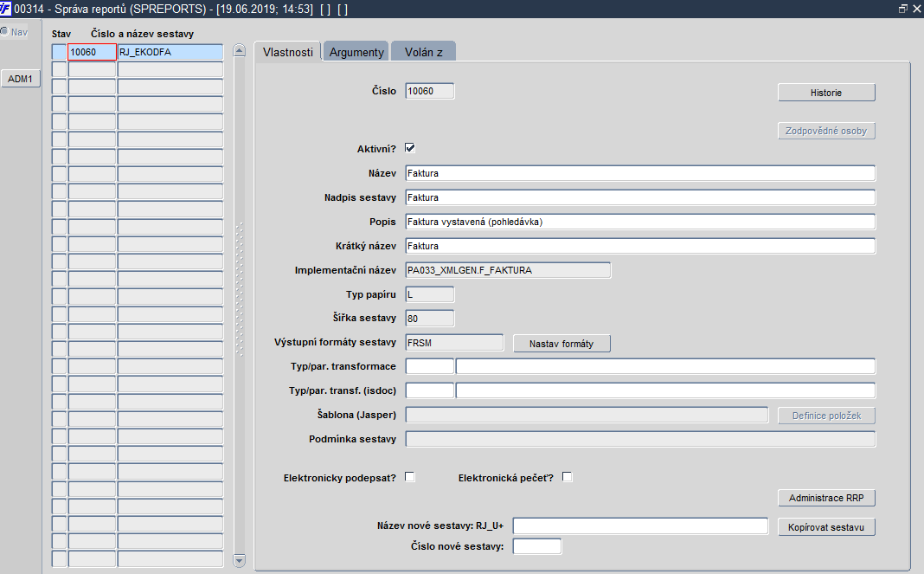Click the application logo icon in title bar

5,9
